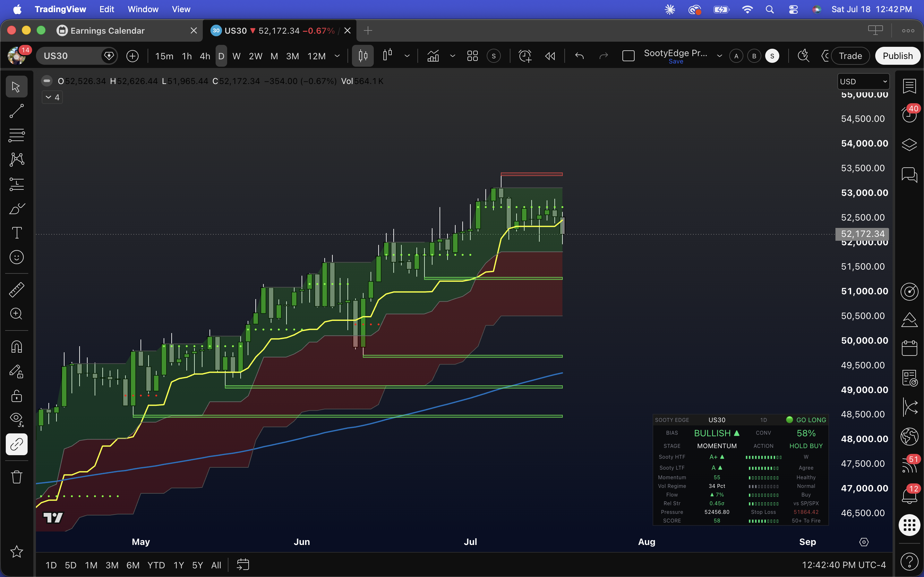The width and height of the screenshot is (924, 577).
Task: Open the Window menu in the menu bar
Action: [143, 9]
